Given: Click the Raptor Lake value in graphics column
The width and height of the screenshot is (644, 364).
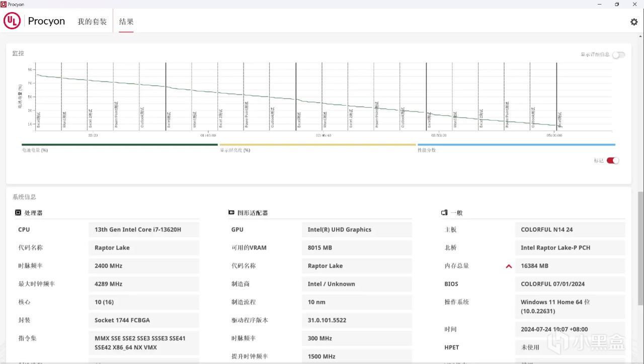Looking at the screenshot, I should click(x=357, y=266).
